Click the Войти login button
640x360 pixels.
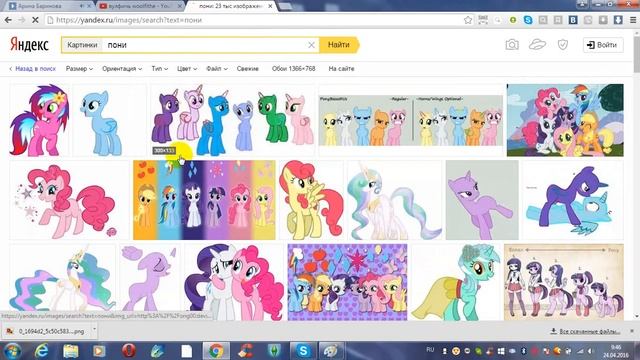point(603,45)
